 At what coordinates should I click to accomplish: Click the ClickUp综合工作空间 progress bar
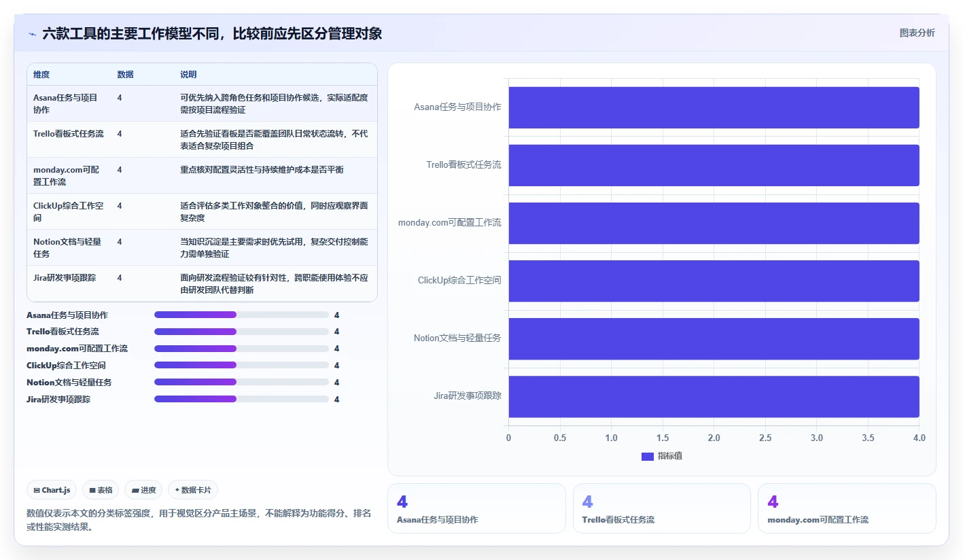pyautogui.click(x=241, y=365)
